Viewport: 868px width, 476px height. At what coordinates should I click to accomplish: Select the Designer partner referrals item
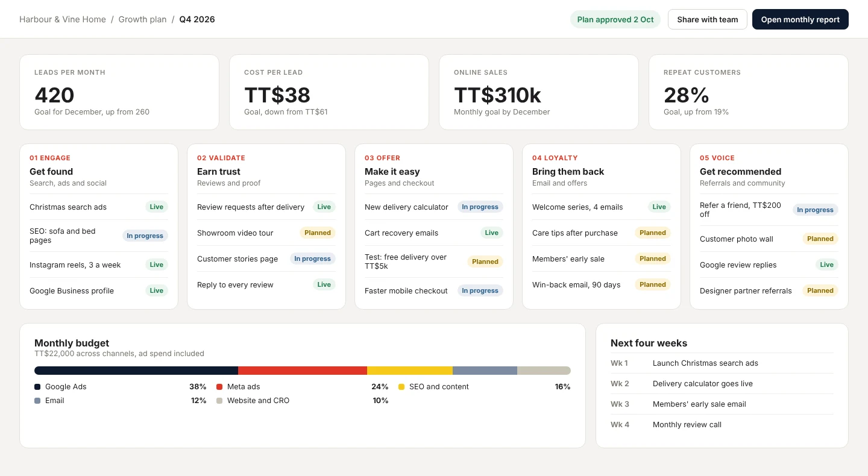746,290
